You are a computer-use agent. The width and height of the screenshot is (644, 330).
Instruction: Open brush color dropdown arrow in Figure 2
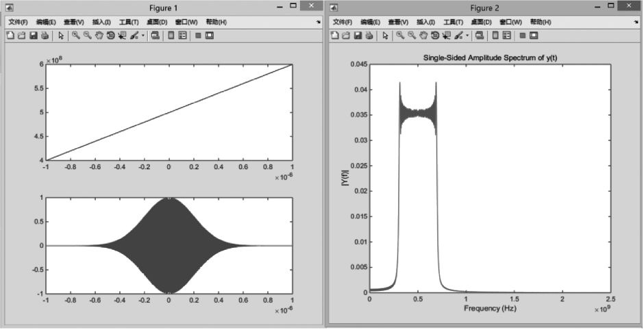(467, 36)
